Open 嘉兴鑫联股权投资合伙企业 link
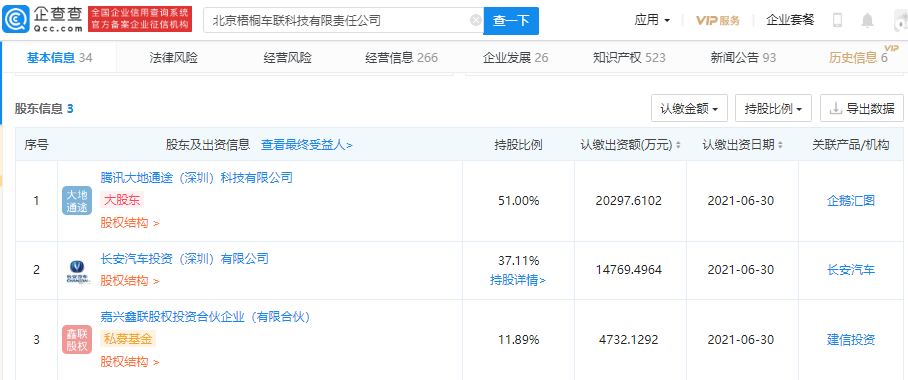The height and width of the screenshot is (380, 908). pyautogui.click(x=206, y=316)
